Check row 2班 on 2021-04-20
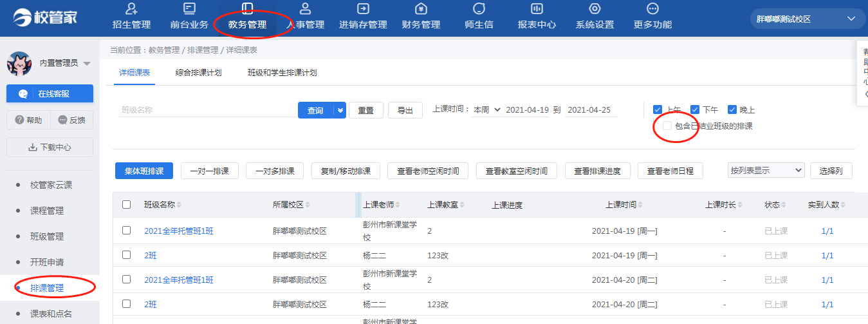 [127, 304]
